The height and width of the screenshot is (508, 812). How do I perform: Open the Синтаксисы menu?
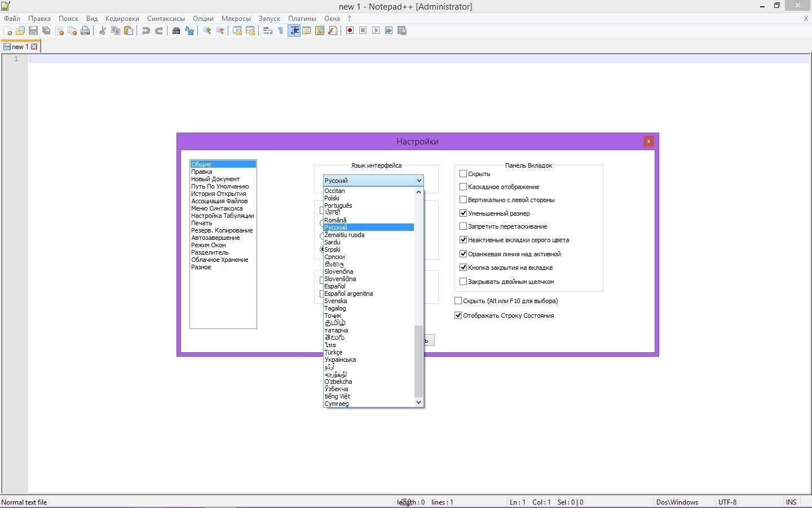166,19
